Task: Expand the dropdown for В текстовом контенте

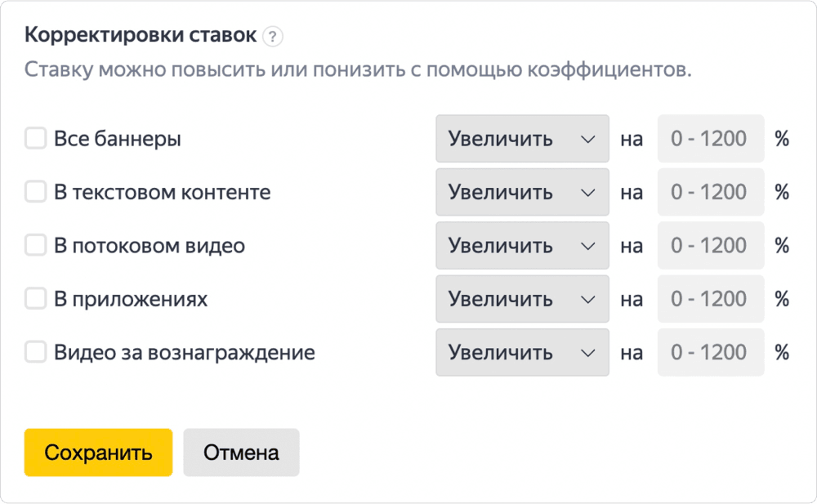Action: [522, 193]
